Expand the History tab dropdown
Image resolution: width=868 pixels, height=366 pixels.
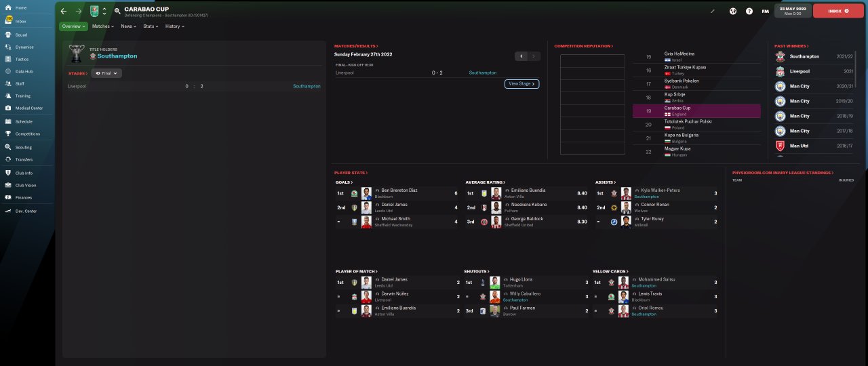(174, 26)
